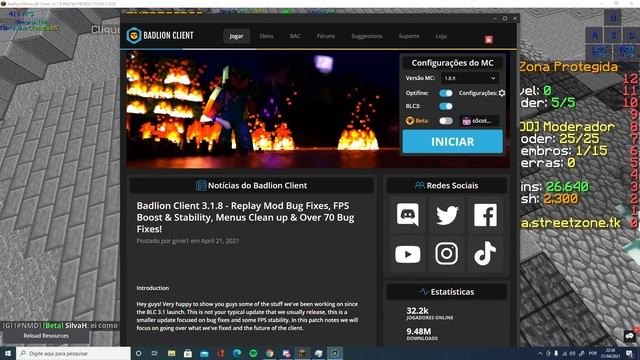Open Windows Start menu
The height and width of the screenshot is (360, 640).
coord(8,353)
